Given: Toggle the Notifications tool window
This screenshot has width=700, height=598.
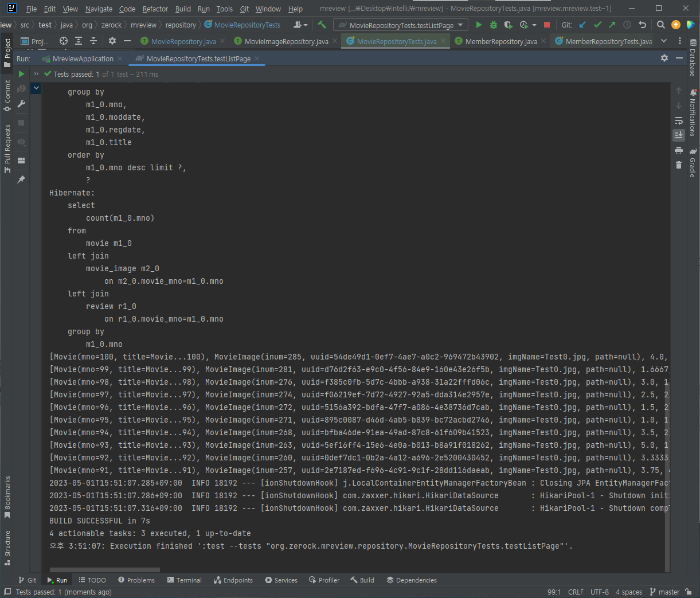Looking at the screenshot, I should 693,113.
